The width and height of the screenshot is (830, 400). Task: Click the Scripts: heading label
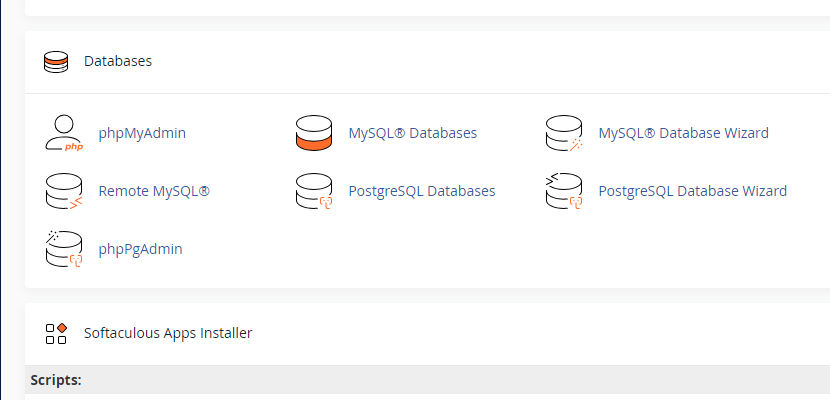56,381
